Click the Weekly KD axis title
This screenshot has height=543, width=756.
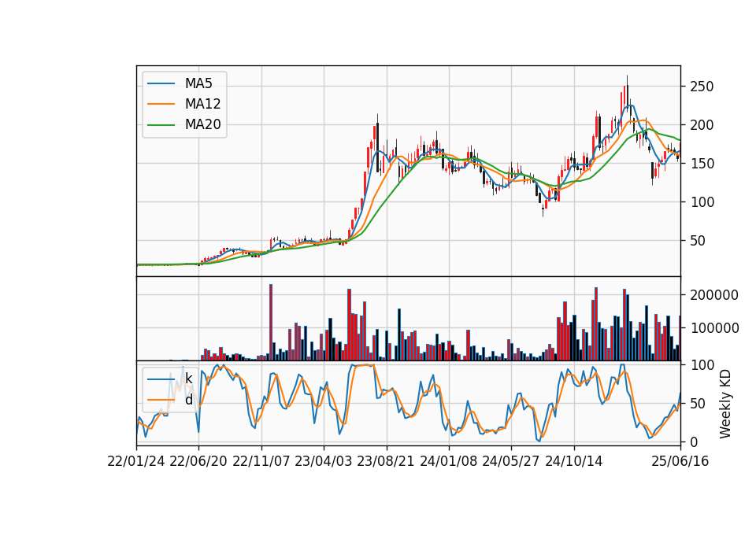(x=725, y=404)
